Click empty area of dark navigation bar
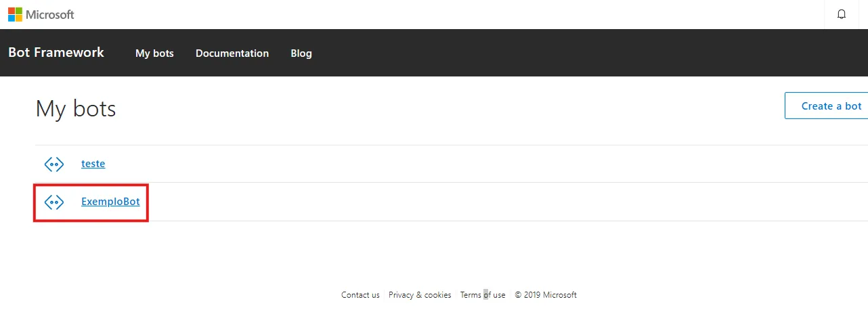 click(576, 53)
